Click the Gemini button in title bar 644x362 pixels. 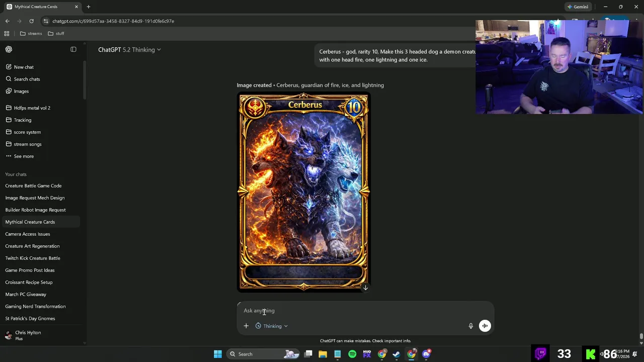pos(578,7)
